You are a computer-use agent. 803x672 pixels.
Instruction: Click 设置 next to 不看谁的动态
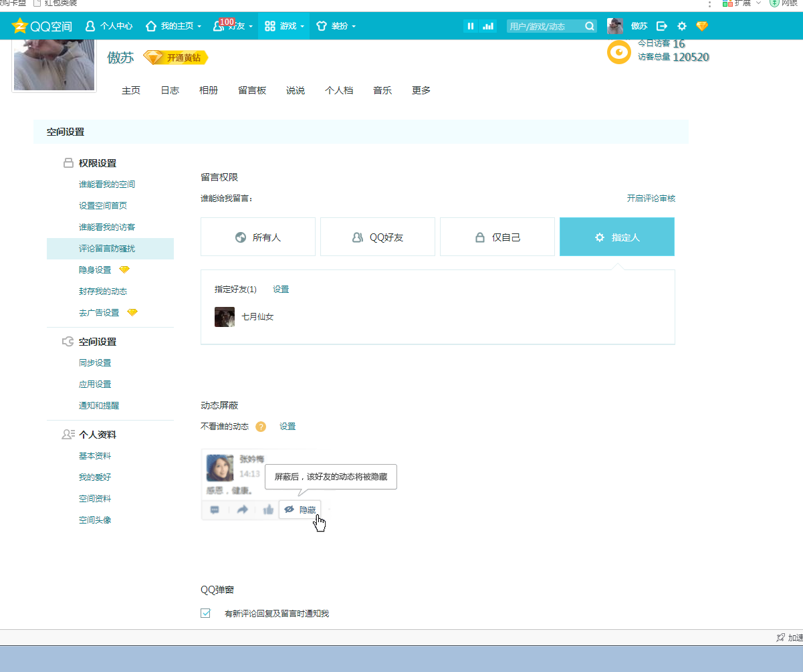[288, 426]
